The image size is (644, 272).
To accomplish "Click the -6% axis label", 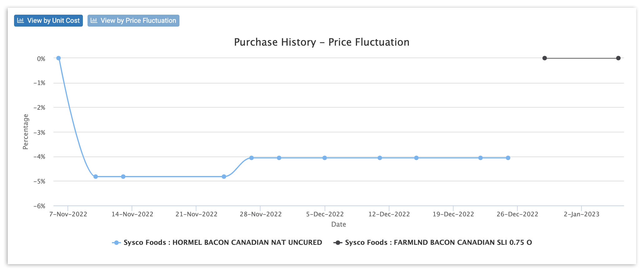I will click(x=39, y=206).
